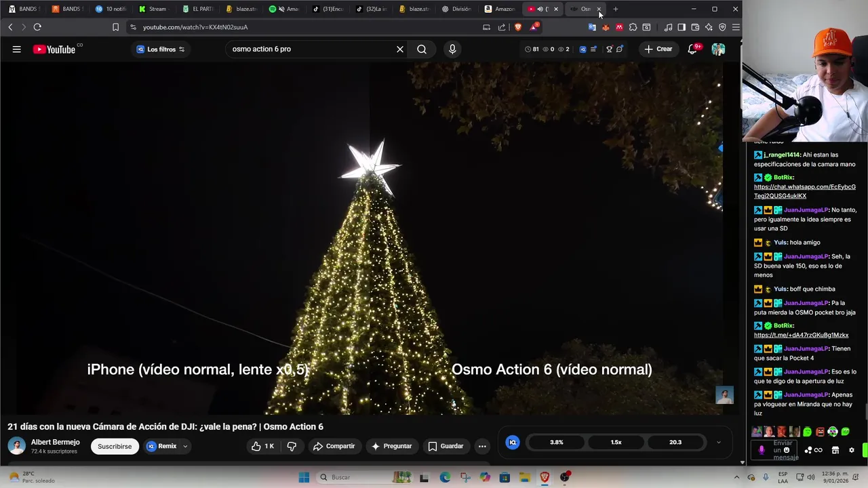Open Brave Leo AI sparkle icon
This screenshot has width=868, height=488.
(x=709, y=27)
